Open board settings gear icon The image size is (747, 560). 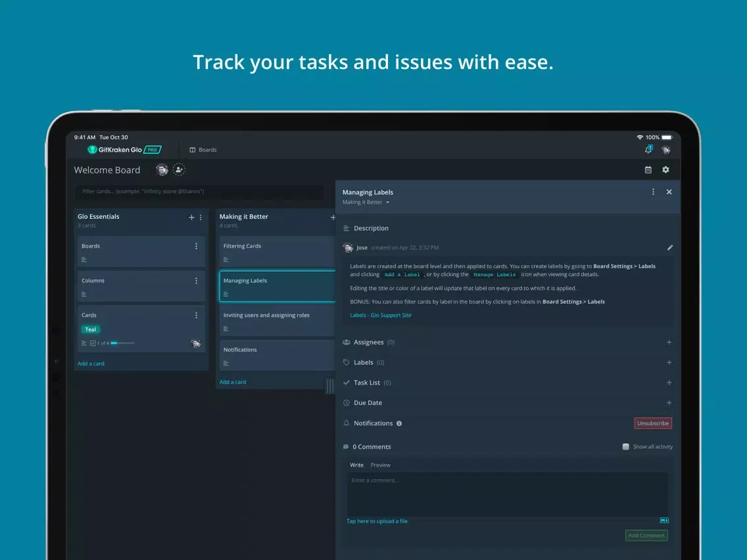point(665,170)
